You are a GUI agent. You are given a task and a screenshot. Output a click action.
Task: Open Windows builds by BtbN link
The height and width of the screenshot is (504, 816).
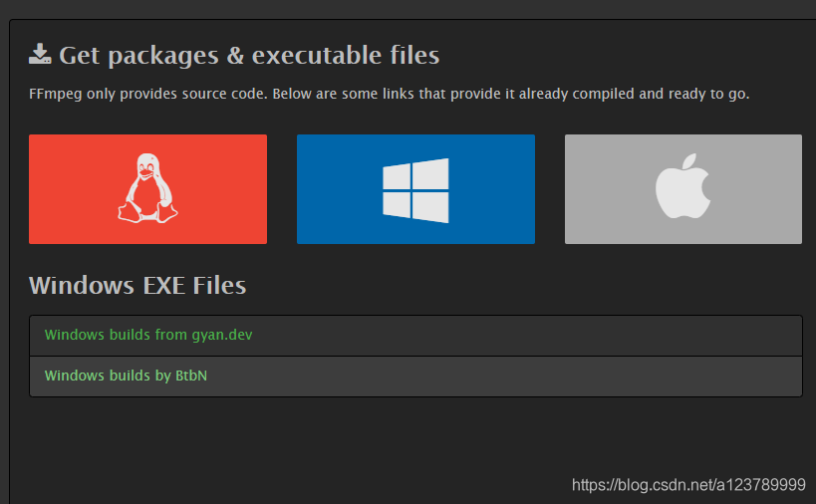pos(126,376)
